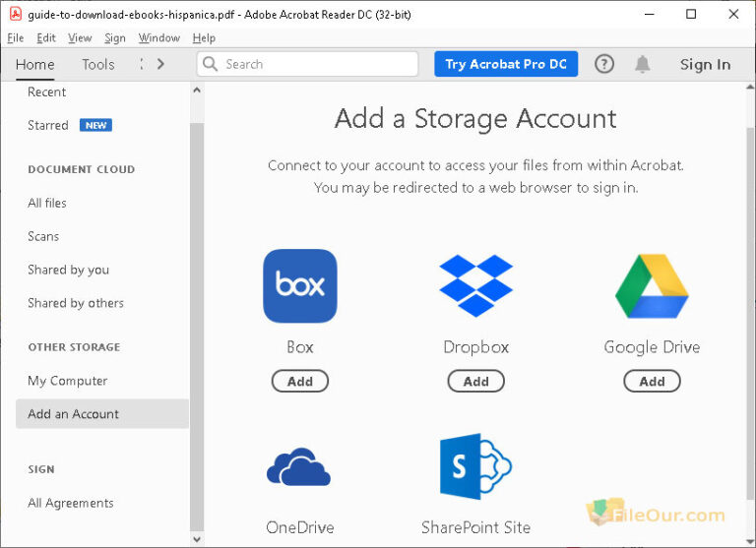The image size is (756, 548).
Task: Open the File menu
Action: (x=15, y=38)
